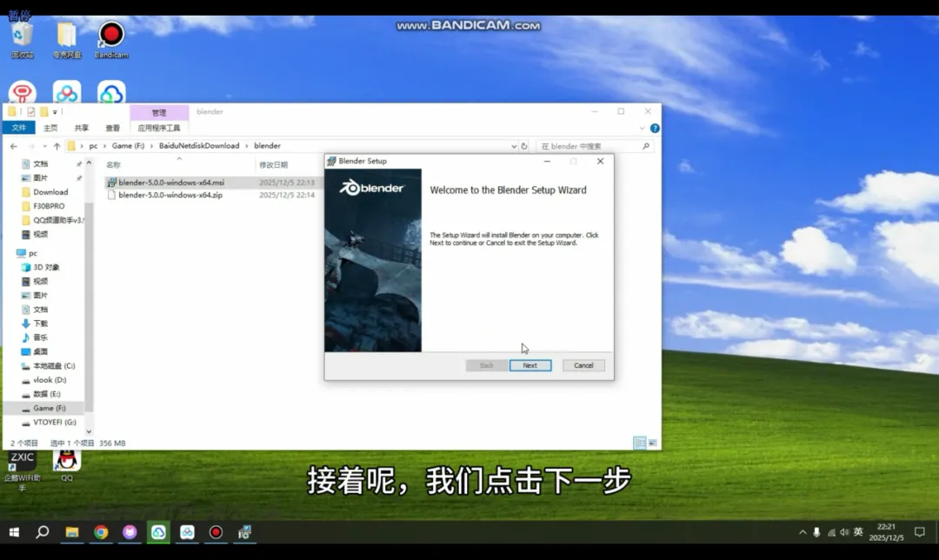This screenshot has width=939, height=560.
Task: Open File Explorer from taskbar
Action: pyautogui.click(x=72, y=532)
